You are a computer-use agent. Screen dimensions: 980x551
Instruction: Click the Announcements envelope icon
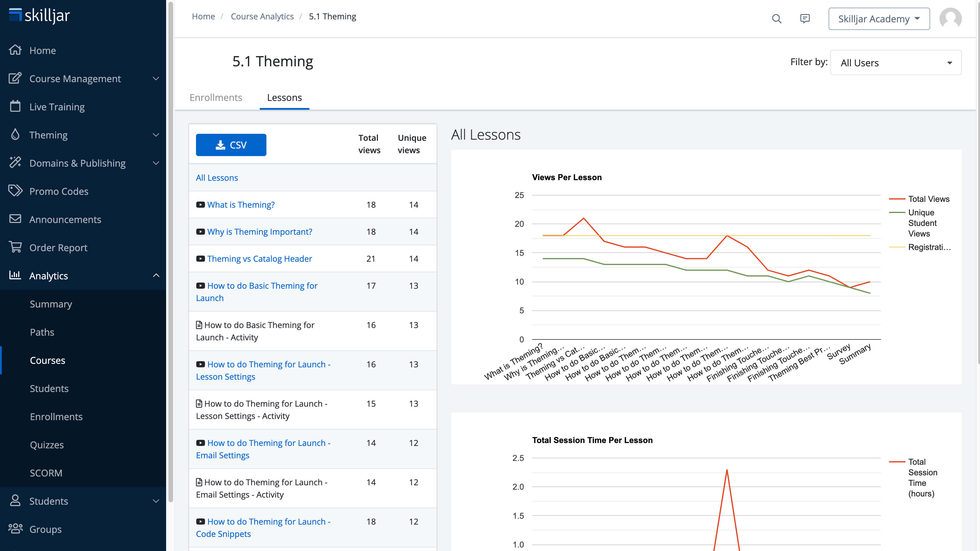[15, 219]
